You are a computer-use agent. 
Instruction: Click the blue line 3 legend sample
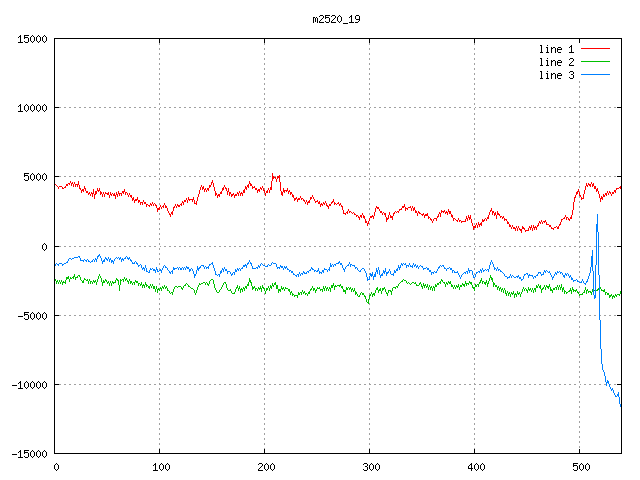(596, 75)
